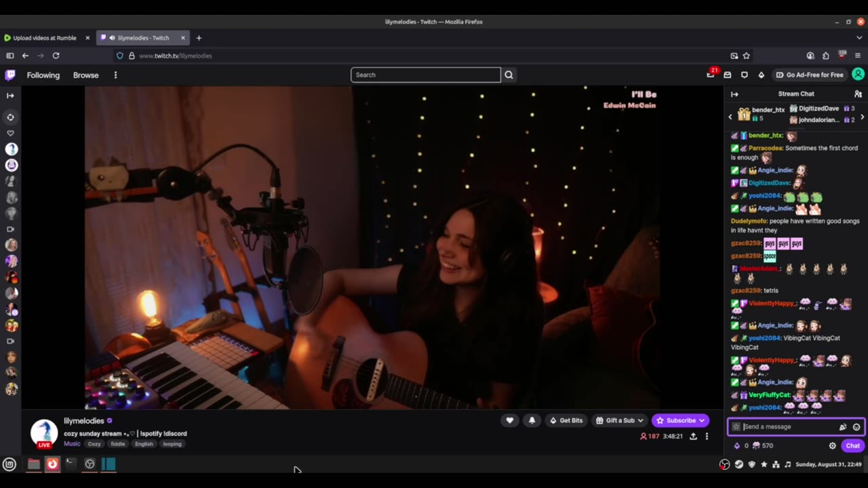This screenshot has height=488, width=868.
Task: Select the Following nav tab
Action: (43, 75)
